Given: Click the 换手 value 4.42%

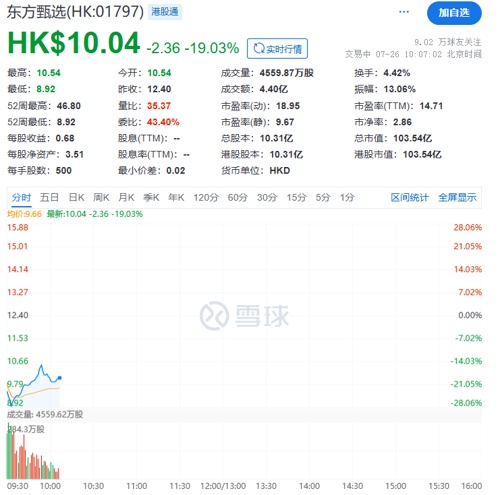Looking at the screenshot, I should click(x=397, y=73).
